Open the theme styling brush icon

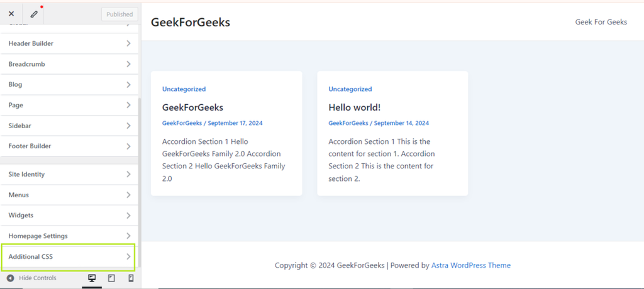[x=34, y=13]
